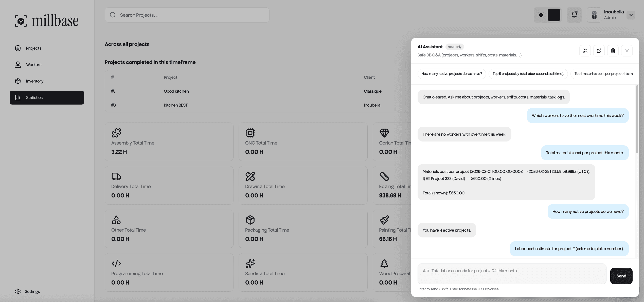The height and width of the screenshot is (302, 644).
Task: Click the Assembly Total Time puzzle icon
Action: [x=116, y=133]
